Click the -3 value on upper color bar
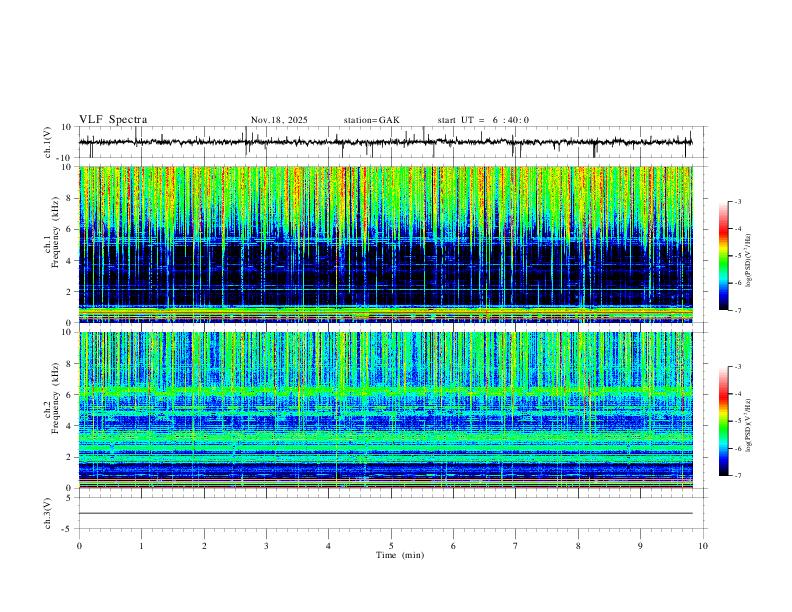Viewport: 792px width, 612px height. [737, 201]
